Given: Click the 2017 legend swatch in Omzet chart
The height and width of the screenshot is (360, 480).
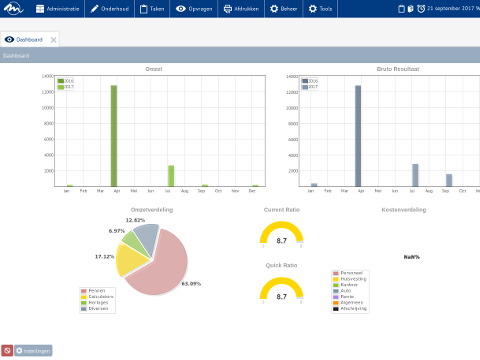Looking at the screenshot, I should [x=61, y=87].
